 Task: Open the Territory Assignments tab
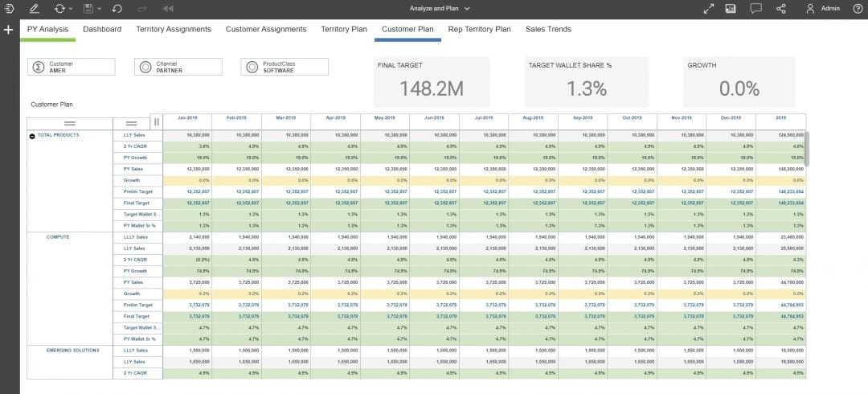(x=174, y=30)
